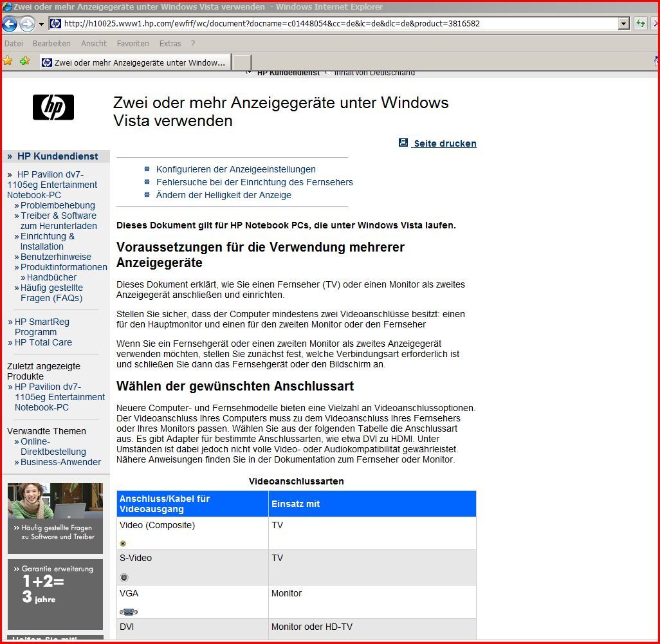Click the 'Garantie erweiterung 1+2=3 Jahre' banner
660x644 pixels.
55,594
